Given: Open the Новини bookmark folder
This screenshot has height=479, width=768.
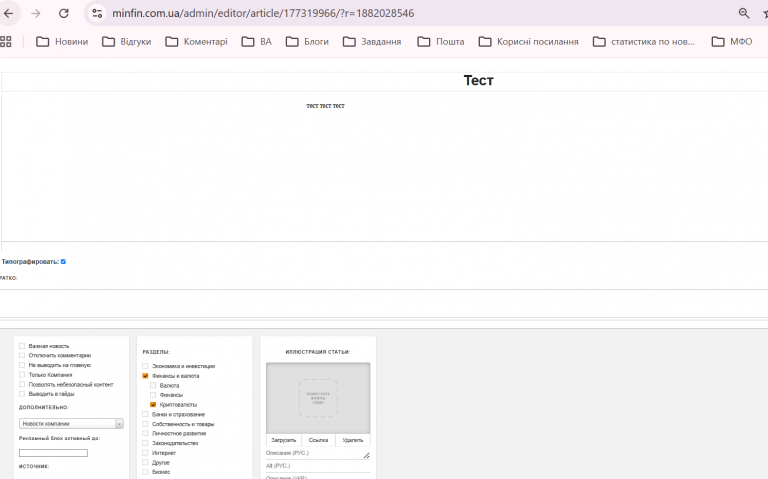Looking at the screenshot, I should (x=62, y=42).
